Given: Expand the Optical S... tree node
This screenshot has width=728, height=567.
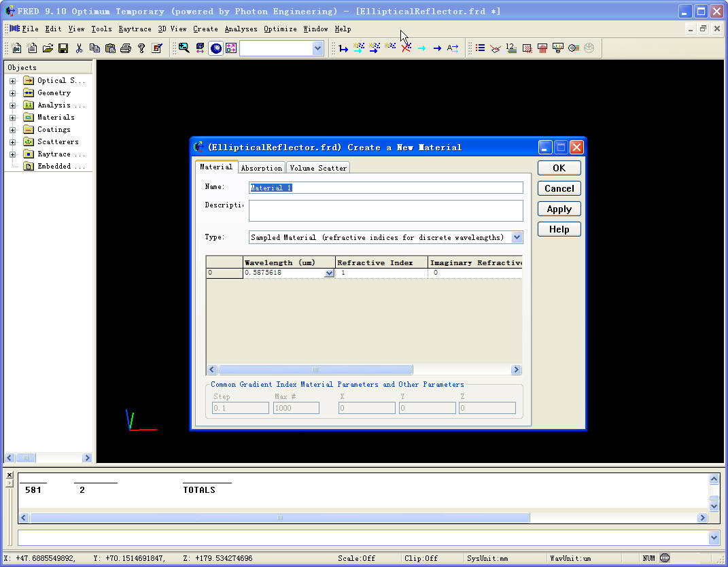Looking at the screenshot, I should click(x=12, y=81).
